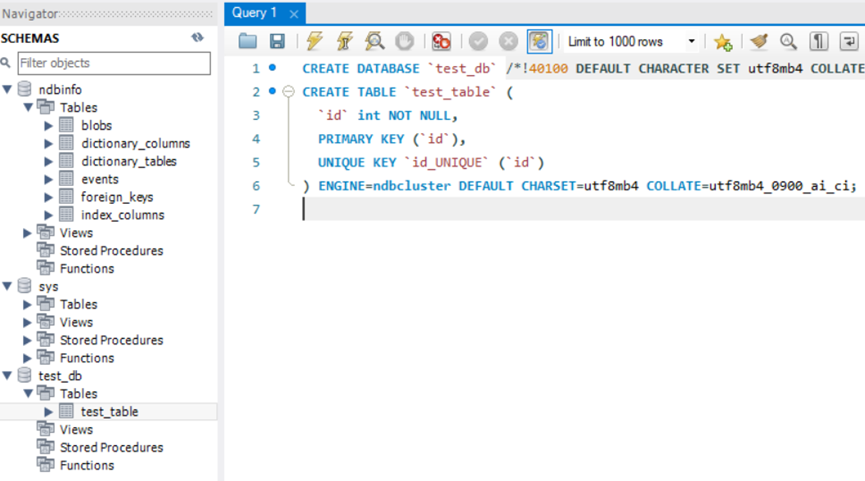This screenshot has height=481, width=865.
Task: Collapse the test_db schema
Action: click(x=8, y=376)
